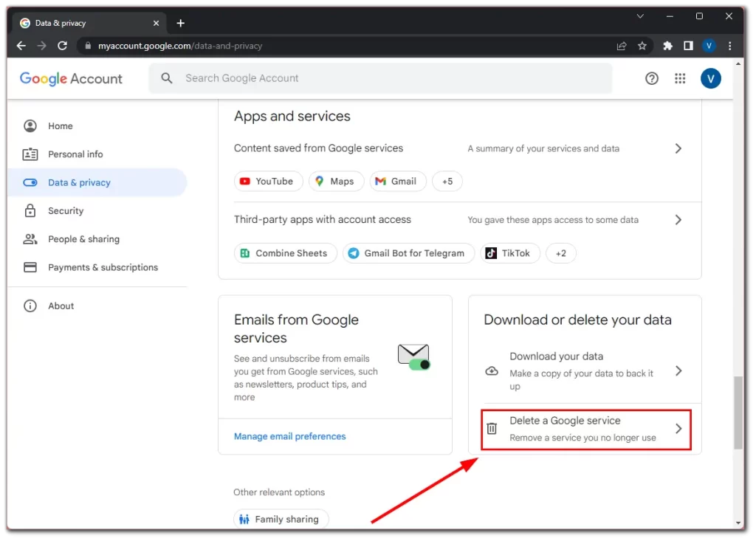
Task: Click the scrollbar down arrow
Action: 738,523
